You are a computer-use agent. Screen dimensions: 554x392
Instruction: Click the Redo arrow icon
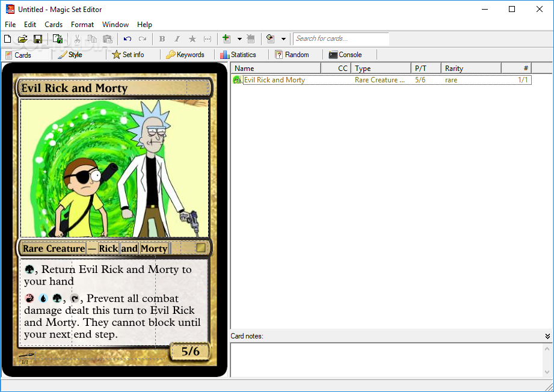[143, 39]
